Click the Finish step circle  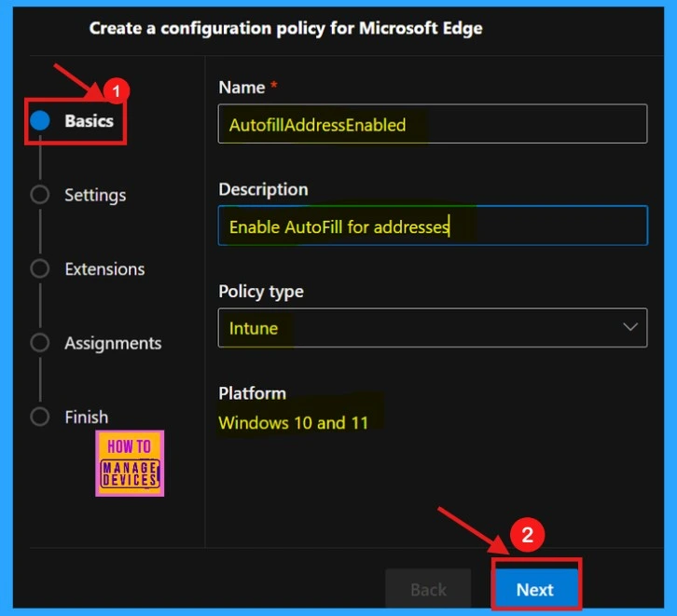pos(40,417)
